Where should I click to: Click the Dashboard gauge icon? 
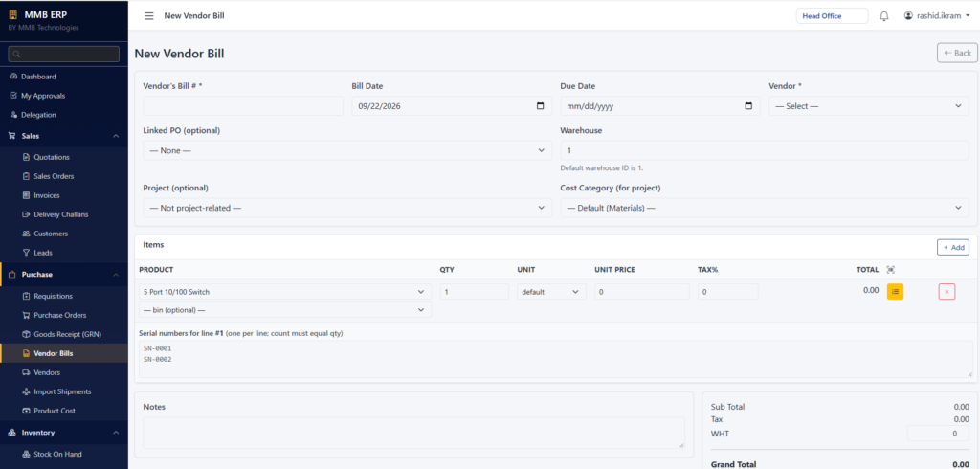tap(13, 77)
